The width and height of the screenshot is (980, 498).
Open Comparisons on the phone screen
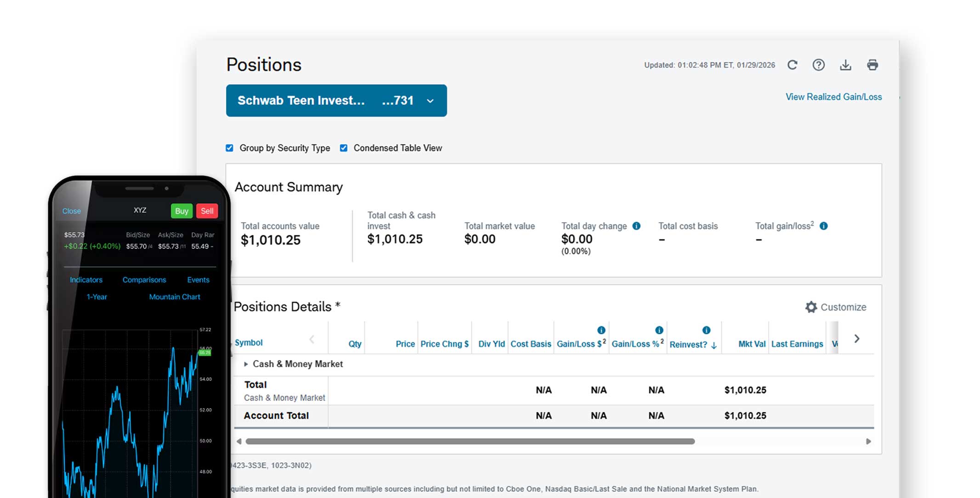click(144, 280)
